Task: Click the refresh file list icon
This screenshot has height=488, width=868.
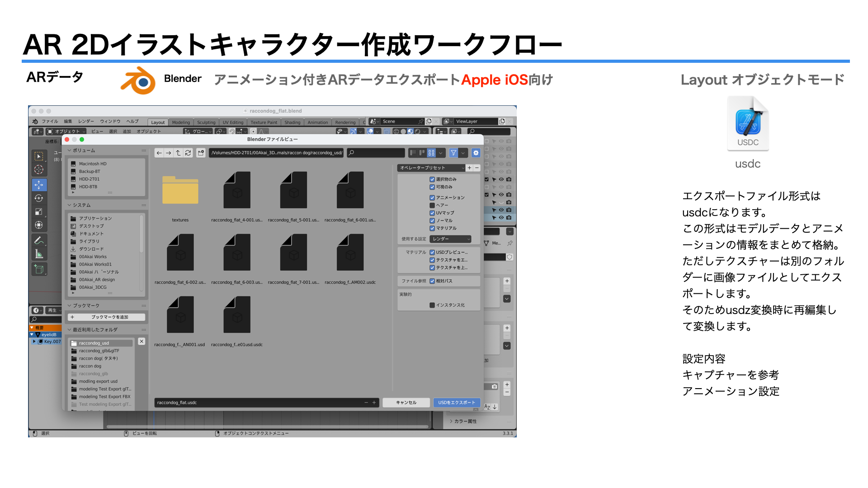Action: click(188, 153)
